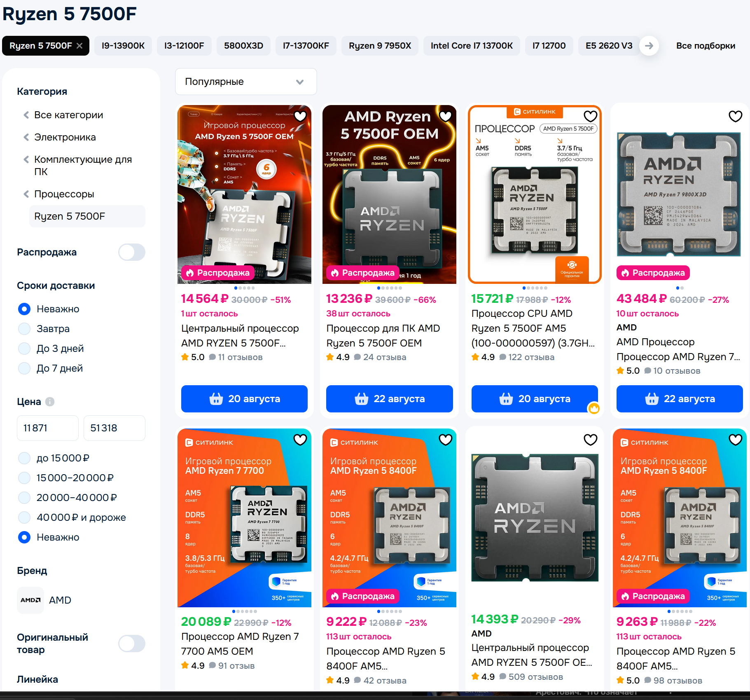Select price range до 15 000 ₽
The image size is (750, 700).
click(24, 458)
